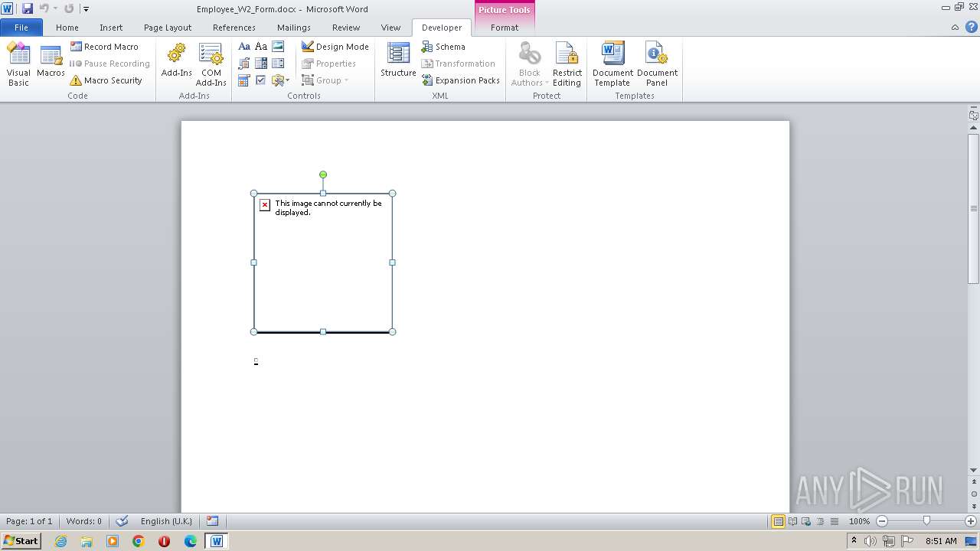Open the 100% zoom level dialog
Image resolution: width=980 pixels, height=551 pixels.
click(x=859, y=521)
